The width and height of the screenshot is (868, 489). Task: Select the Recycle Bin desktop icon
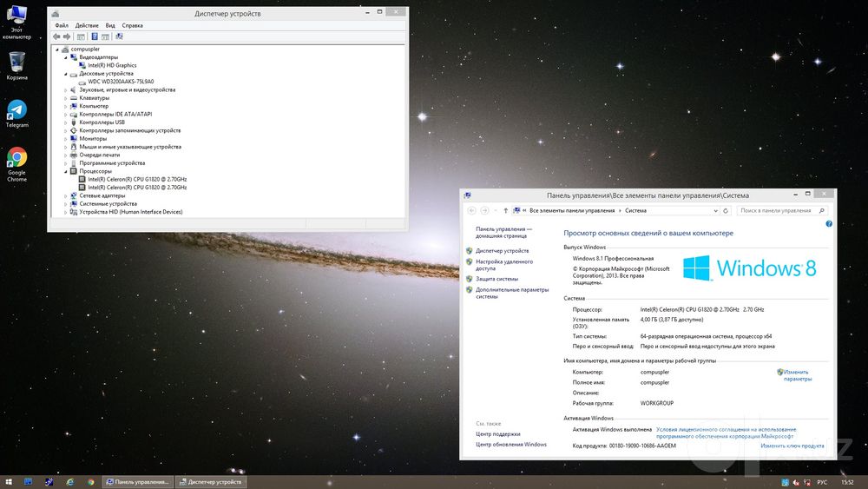pos(16,65)
